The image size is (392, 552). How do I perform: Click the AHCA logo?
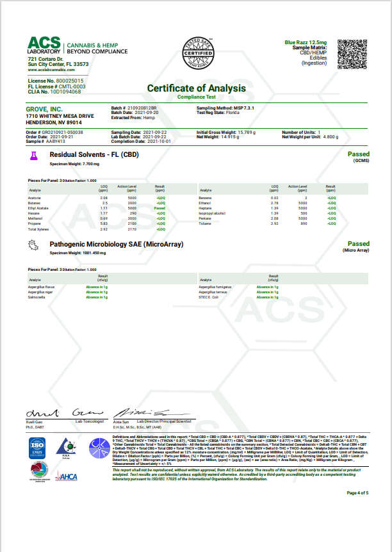(66, 476)
